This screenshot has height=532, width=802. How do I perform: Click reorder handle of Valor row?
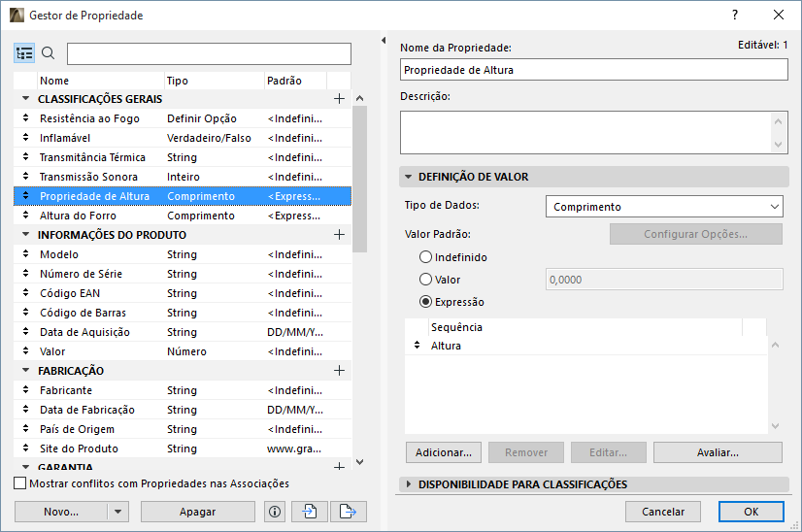point(25,350)
